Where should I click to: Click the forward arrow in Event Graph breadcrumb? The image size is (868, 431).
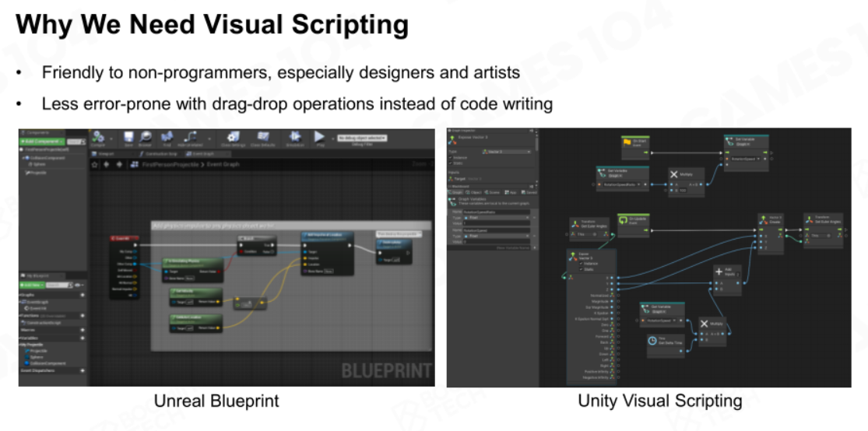118,164
